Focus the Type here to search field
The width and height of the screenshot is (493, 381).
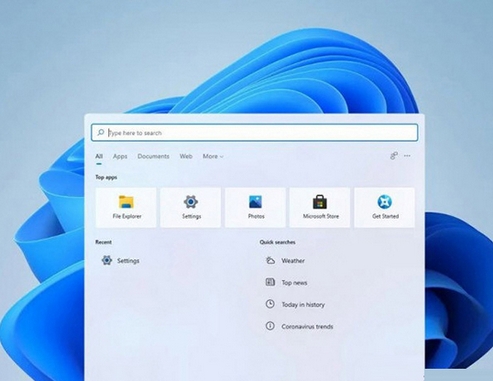tap(255, 133)
